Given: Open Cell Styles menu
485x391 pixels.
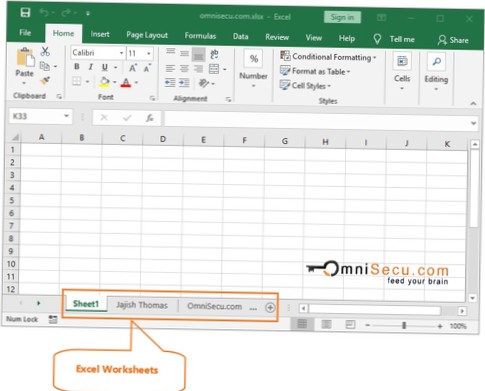Looking at the screenshot, I should [305, 86].
